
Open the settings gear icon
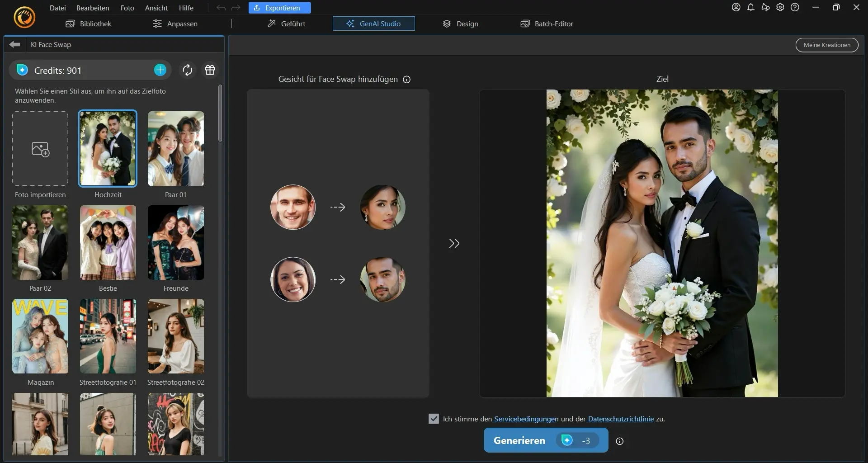[x=780, y=7]
